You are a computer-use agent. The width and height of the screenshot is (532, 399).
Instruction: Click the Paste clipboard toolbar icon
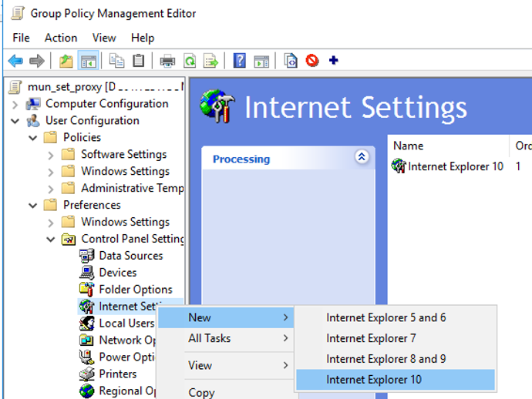click(139, 61)
